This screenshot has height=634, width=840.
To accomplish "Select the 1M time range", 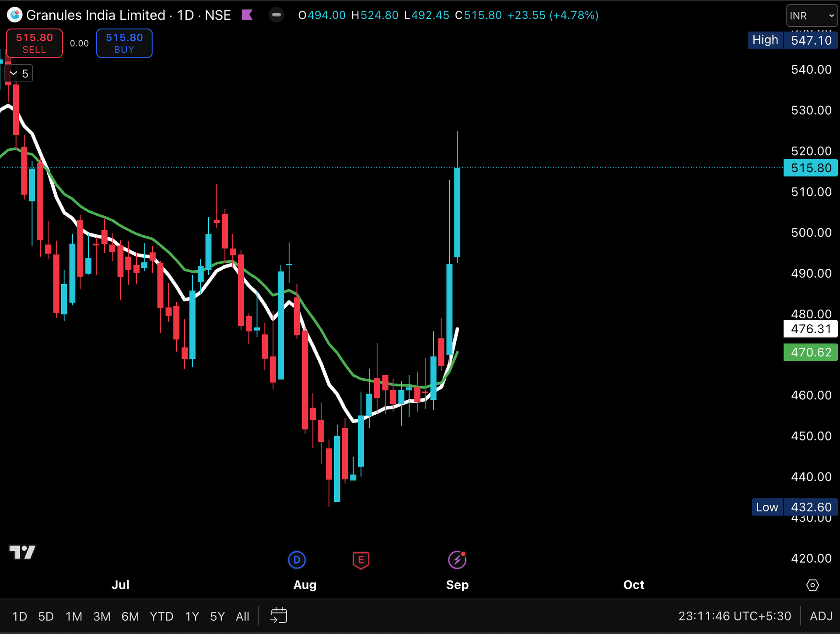I will point(74,616).
